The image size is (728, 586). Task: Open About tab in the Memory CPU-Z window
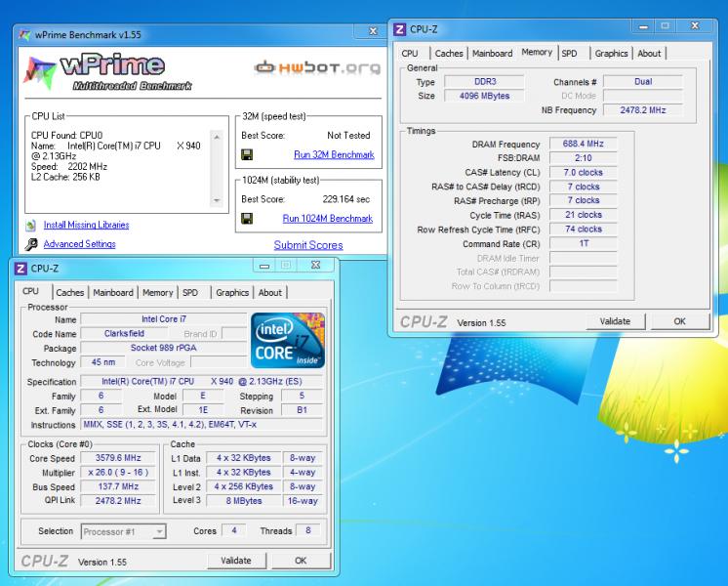[649, 54]
